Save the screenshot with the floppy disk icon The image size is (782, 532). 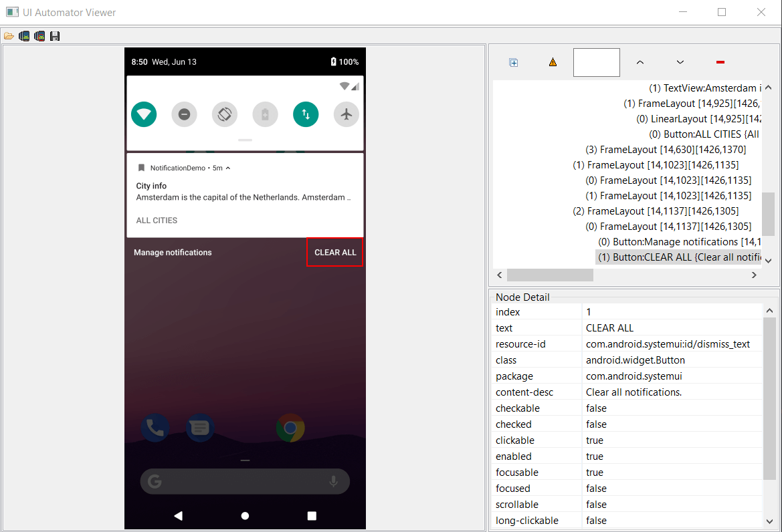click(55, 36)
